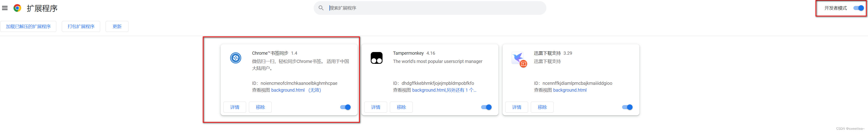The image size is (868, 132).
Task: Click ID noiencmeofclmchkaanoelbkghmhcpae text
Action: (295, 83)
